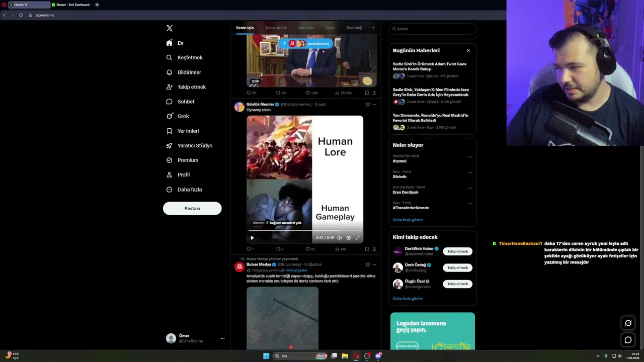
Task: Switch to the Takip etmek timeline tab
Action: click(x=276, y=28)
